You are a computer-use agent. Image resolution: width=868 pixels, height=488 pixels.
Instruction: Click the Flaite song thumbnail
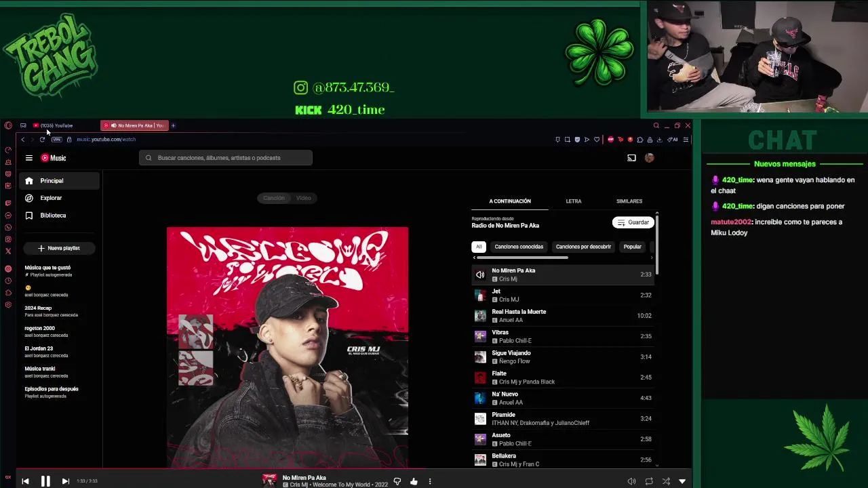point(480,378)
